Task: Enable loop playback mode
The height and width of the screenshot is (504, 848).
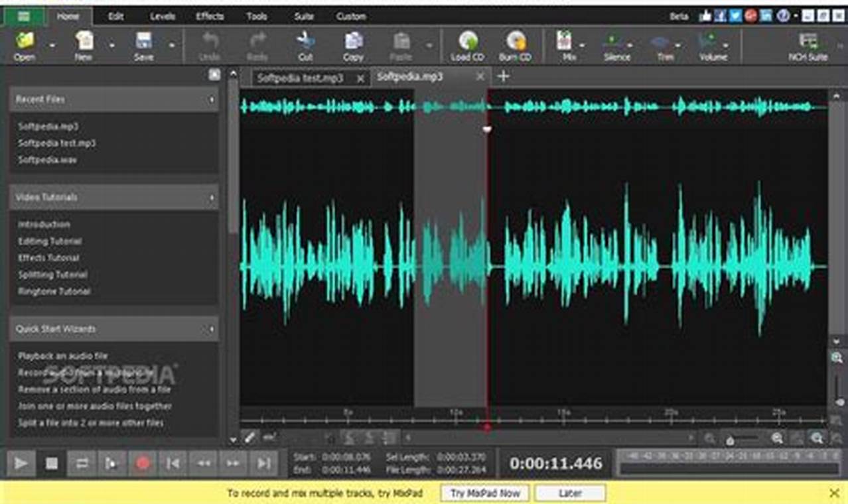Action: coord(82,464)
